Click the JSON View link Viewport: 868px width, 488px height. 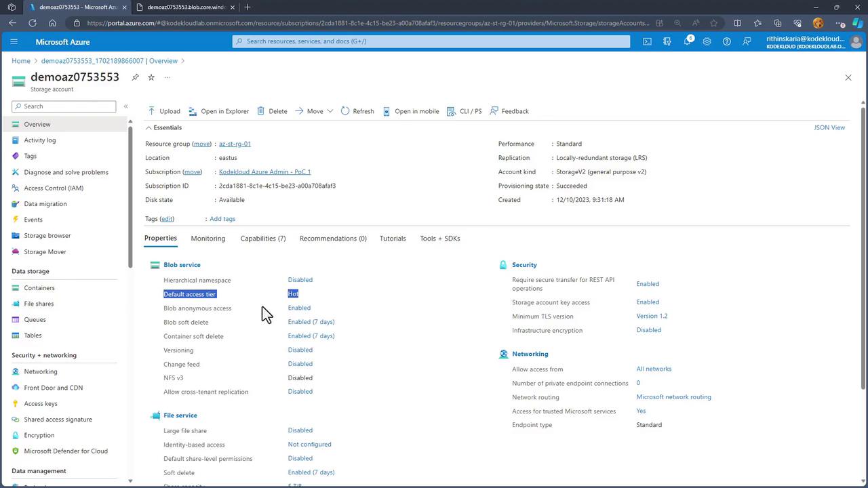[829, 127]
